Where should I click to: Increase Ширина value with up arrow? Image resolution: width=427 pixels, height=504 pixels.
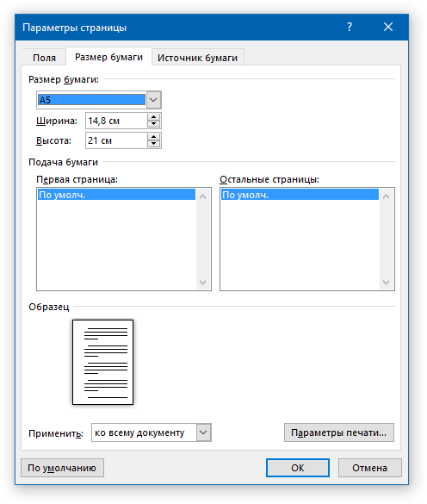pos(153,117)
